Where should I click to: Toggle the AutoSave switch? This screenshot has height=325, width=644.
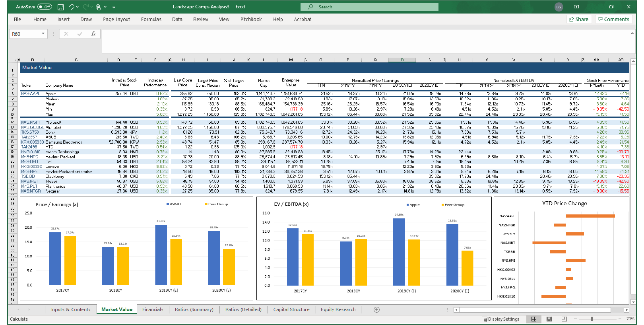tap(45, 7)
